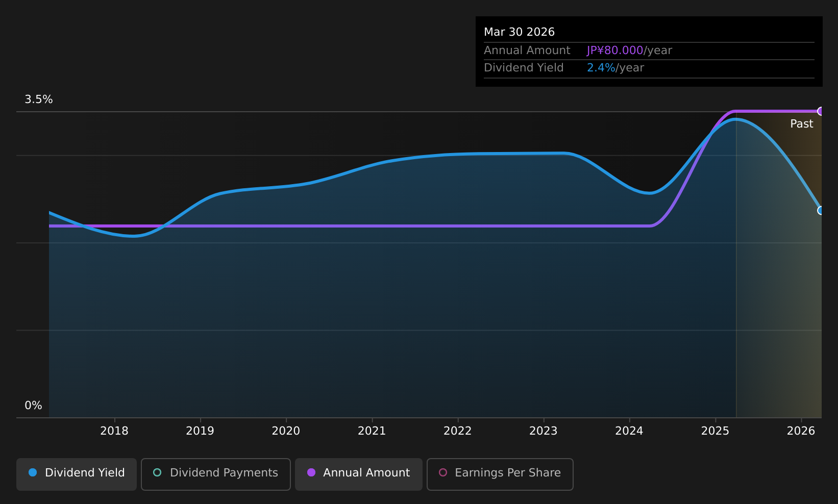
Task: Click the 0% y-axis label
Action: tap(34, 406)
